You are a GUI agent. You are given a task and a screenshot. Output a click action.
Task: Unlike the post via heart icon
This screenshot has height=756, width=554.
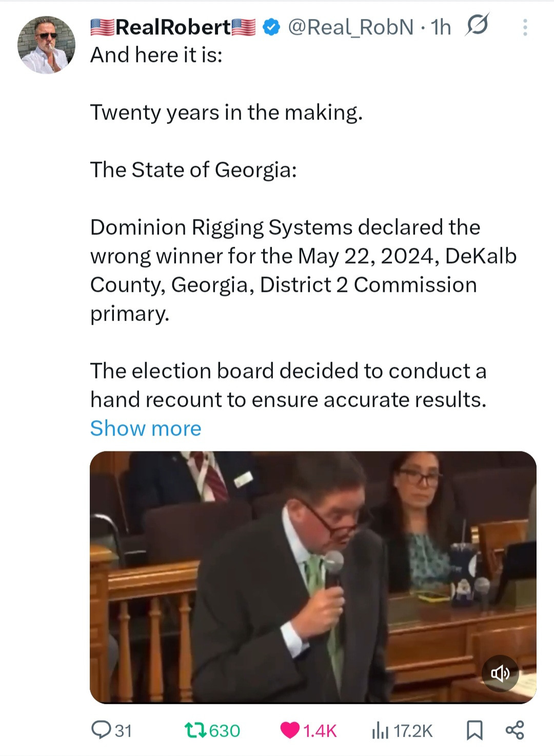pyautogui.click(x=290, y=730)
